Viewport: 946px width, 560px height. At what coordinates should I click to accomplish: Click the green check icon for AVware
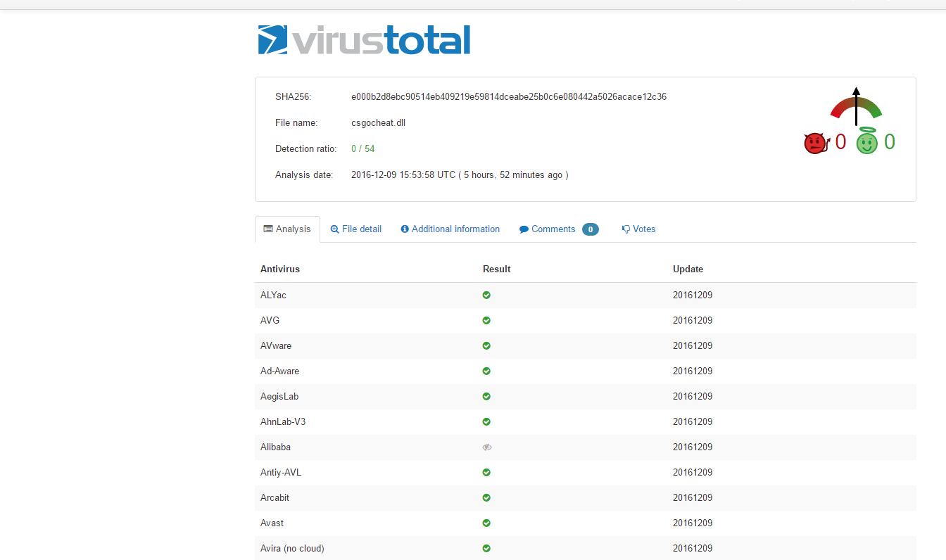[486, 345]
